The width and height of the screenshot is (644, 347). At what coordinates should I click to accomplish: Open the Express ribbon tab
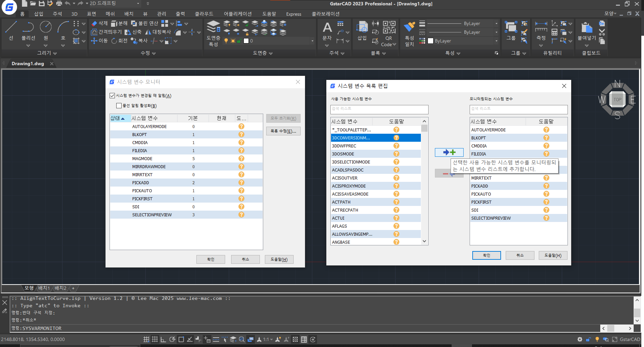294,14
